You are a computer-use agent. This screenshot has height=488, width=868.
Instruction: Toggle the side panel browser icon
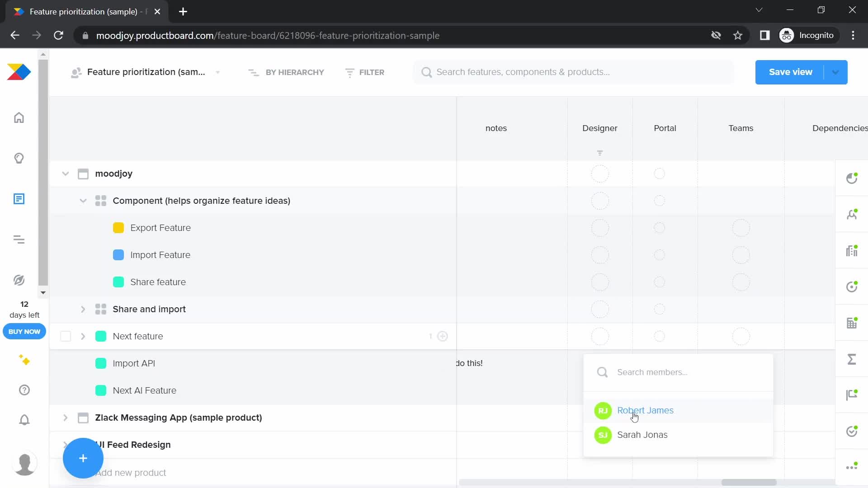click(x=764, y=35)
